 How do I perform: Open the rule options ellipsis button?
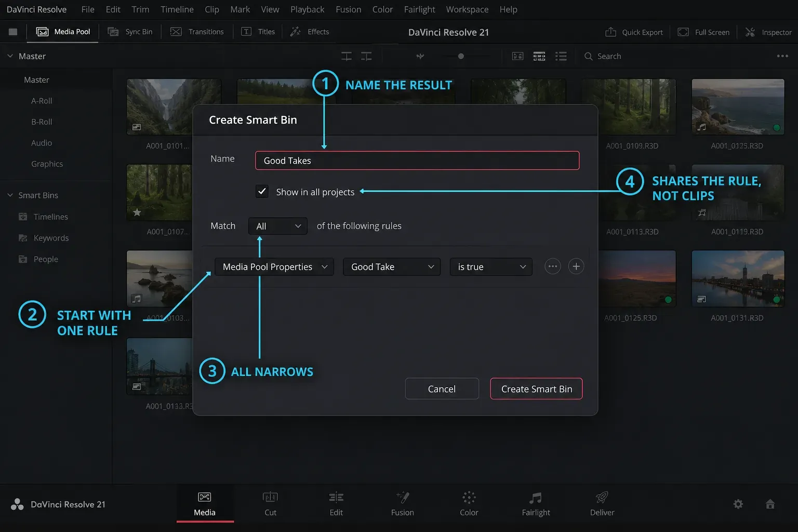(x=552, y=267)
